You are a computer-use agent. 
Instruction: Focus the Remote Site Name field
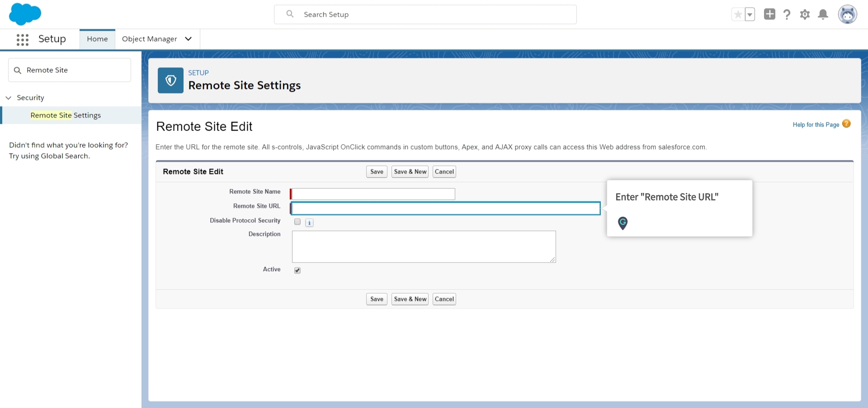373,194
